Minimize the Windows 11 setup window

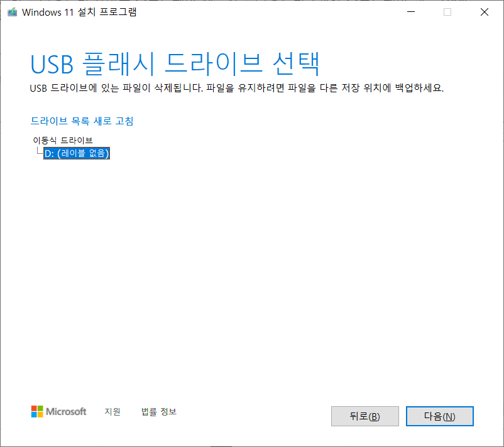point(410,11)
